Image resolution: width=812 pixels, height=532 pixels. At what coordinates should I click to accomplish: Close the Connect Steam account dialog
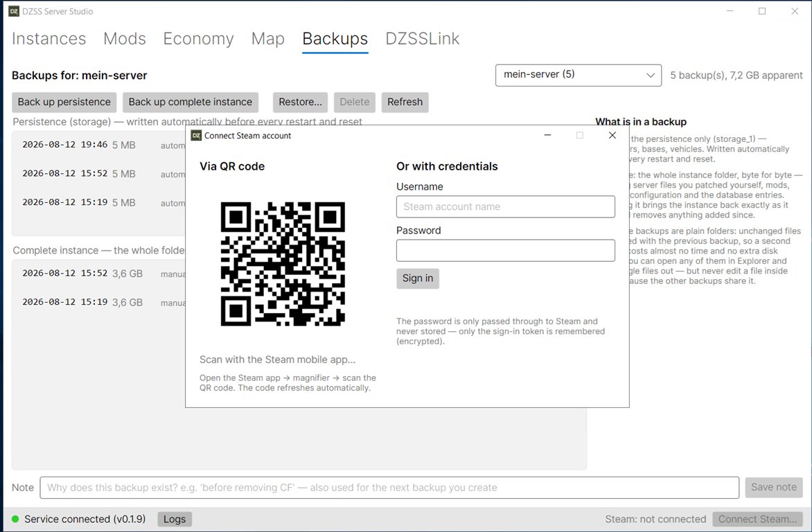click(612, 135)
